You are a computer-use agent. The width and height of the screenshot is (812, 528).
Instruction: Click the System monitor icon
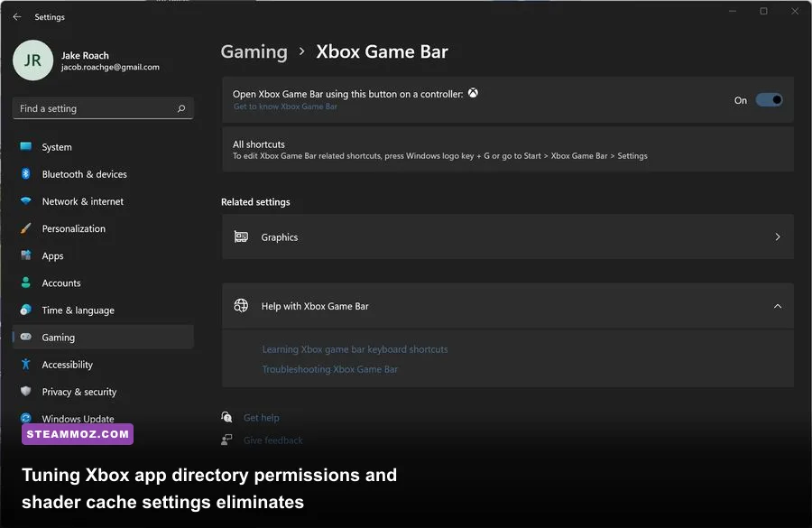pyautogui.click(x=25, y=146)
